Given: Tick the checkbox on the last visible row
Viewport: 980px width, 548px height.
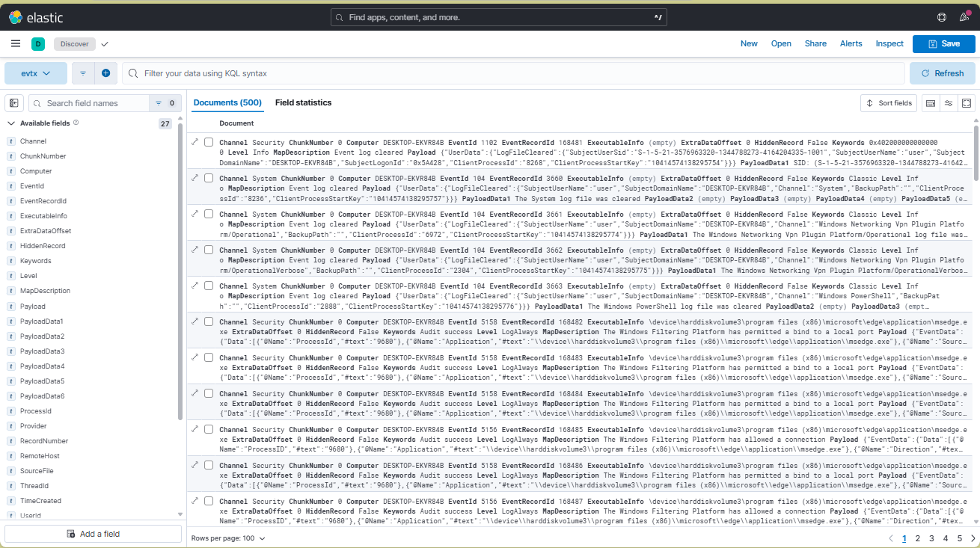Looking at the screenshot, I should coord(209,501).
